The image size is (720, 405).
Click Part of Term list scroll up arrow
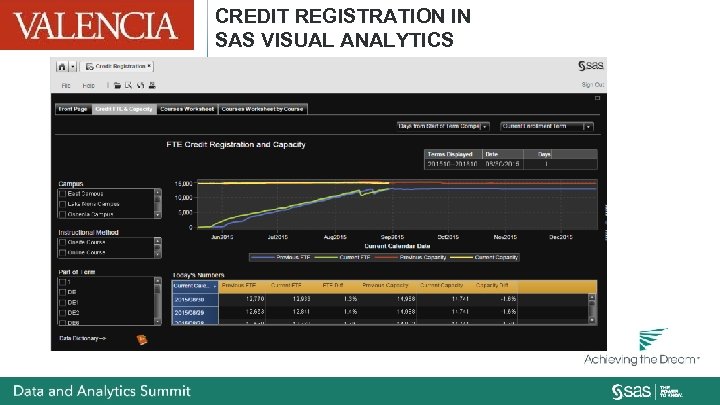158,281
